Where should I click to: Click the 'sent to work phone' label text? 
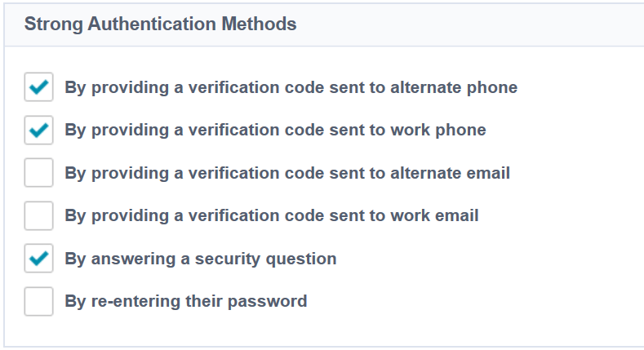click(275, 130)
